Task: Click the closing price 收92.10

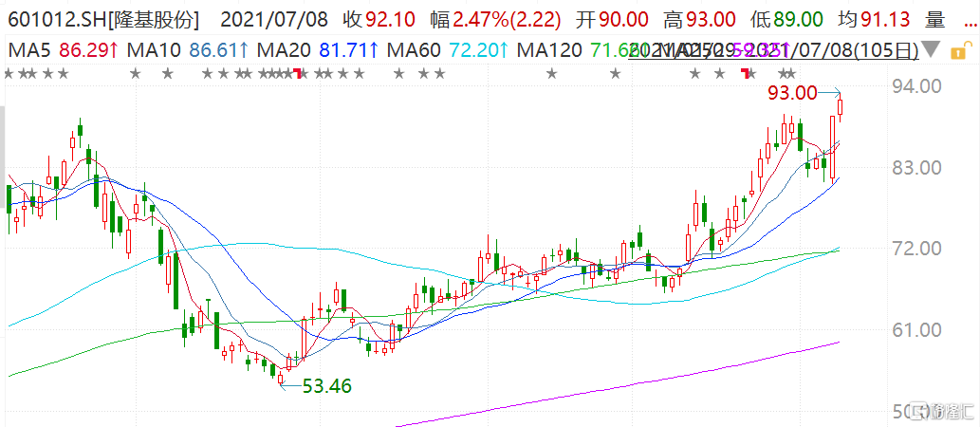Action: pos(379,20)
